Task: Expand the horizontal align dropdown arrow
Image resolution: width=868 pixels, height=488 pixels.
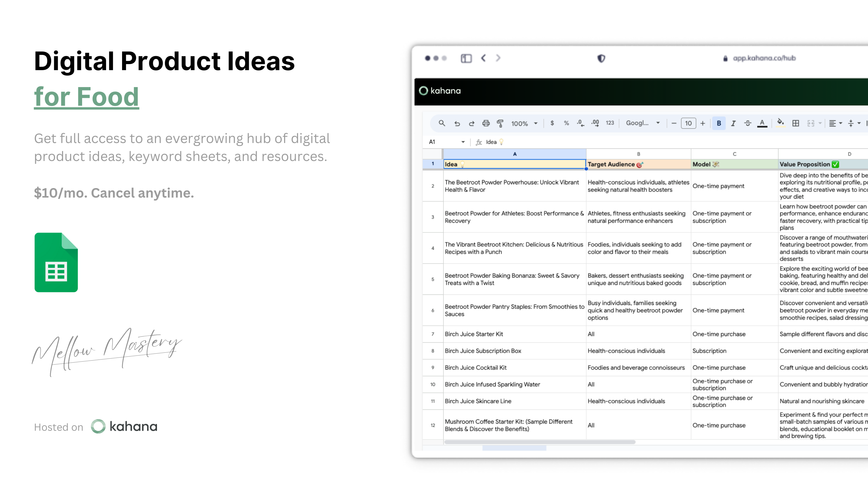Action: (x=841, y=123)
